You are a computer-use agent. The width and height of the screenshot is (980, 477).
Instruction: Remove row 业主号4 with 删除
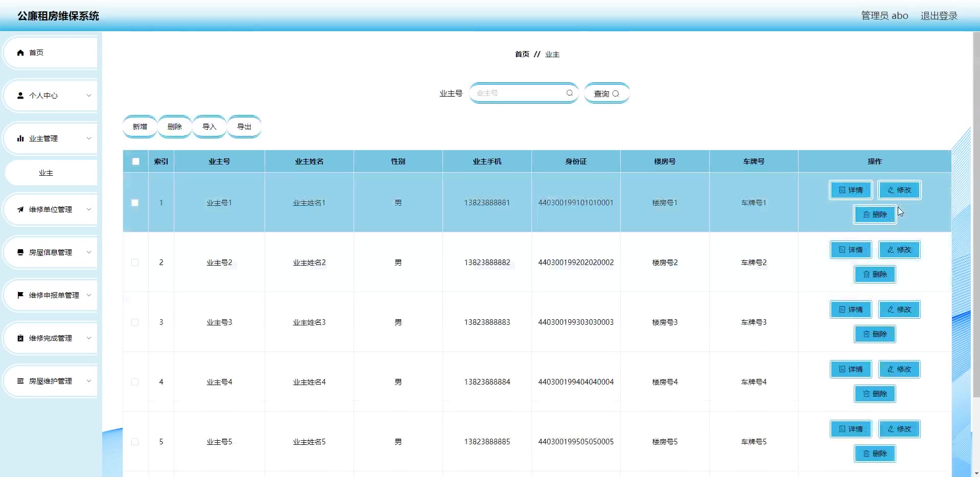[875, 394]
